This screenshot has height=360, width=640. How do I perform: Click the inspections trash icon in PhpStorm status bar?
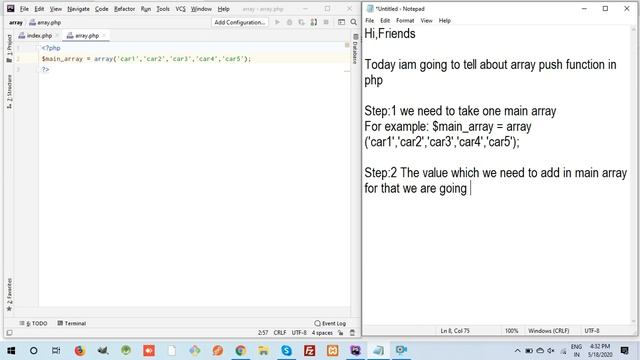[x=353, y=333]
